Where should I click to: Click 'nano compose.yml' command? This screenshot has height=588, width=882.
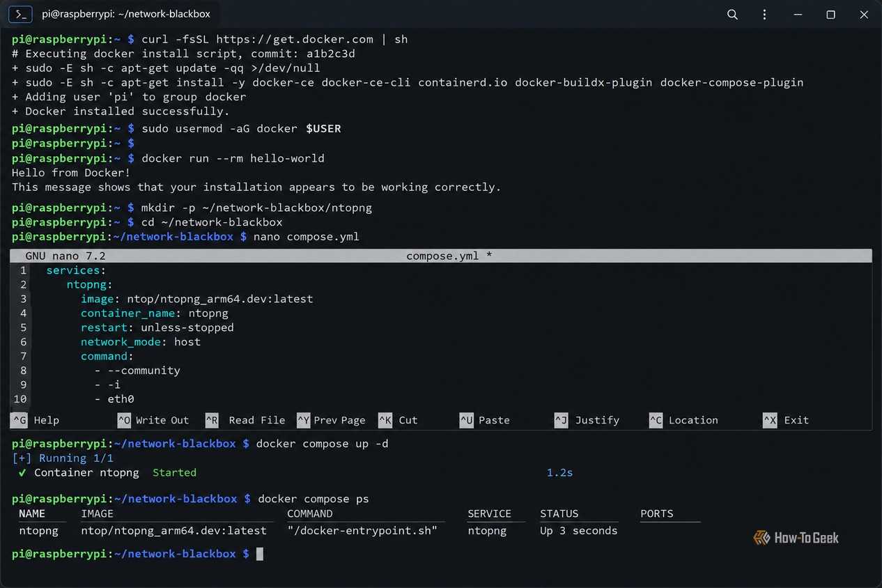[307, 237]
